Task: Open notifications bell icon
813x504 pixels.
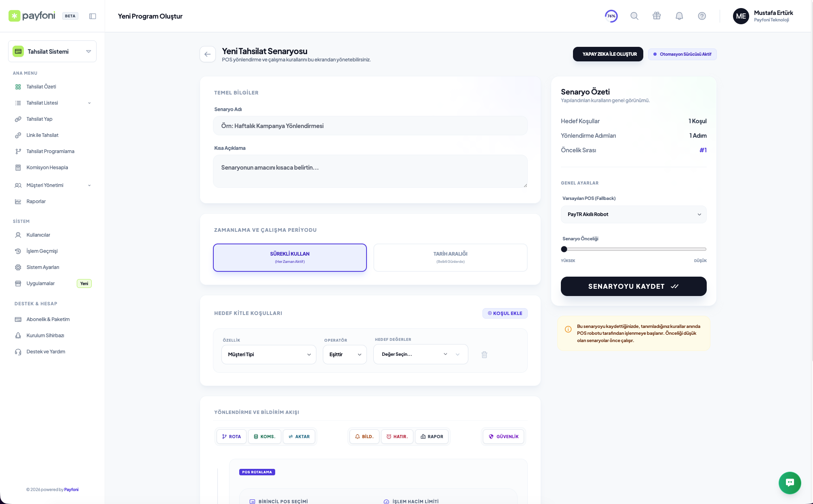Action: coord(679,16)
